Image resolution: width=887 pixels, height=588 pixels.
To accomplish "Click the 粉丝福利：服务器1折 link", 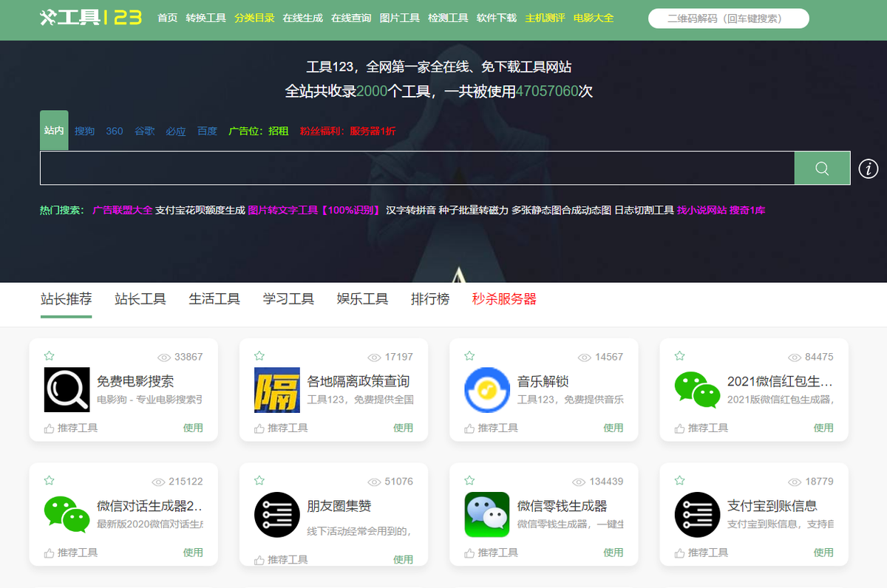I will click(x=348, y=131).
